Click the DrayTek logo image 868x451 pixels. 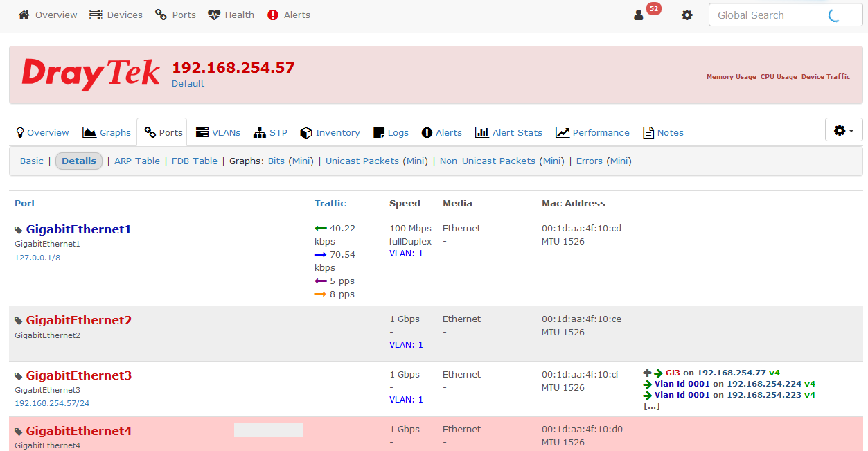pos(91,74)
